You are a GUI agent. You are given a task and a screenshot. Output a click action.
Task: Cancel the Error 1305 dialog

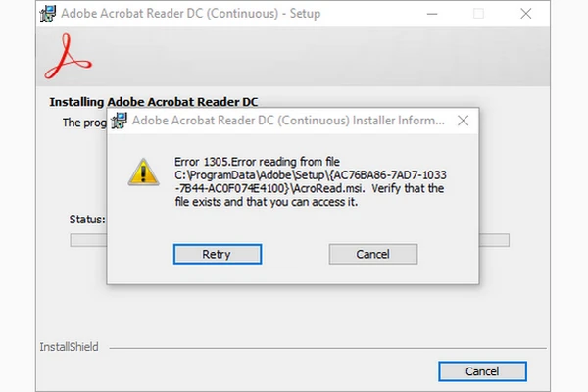pos(373,255)
